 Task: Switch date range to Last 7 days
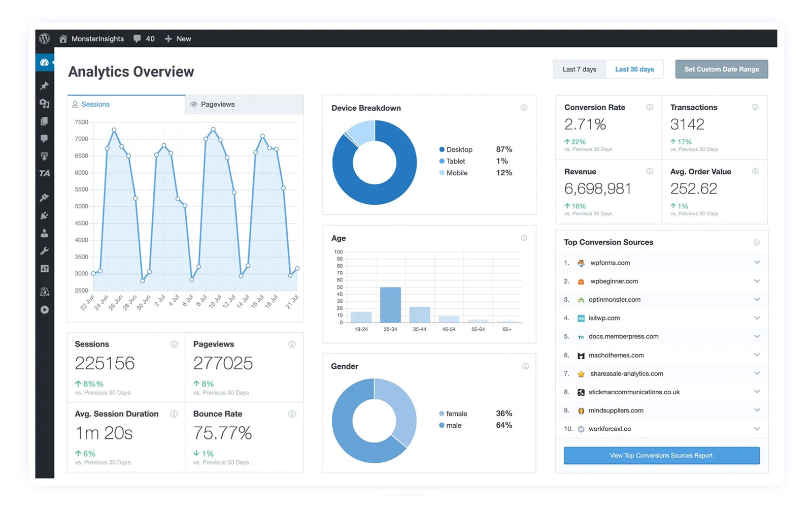click(579, 70)
